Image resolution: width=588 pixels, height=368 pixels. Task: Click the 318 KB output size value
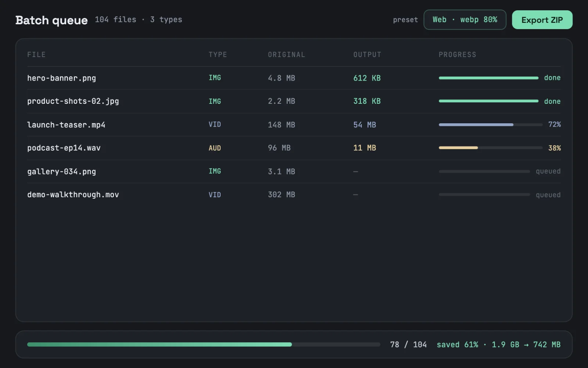coord(367,101)
